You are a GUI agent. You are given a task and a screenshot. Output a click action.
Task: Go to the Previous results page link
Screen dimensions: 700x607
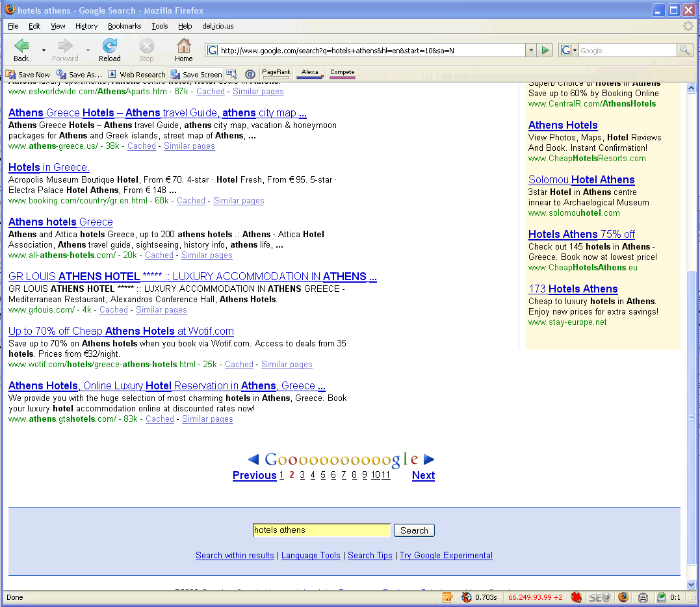(255, 476)
